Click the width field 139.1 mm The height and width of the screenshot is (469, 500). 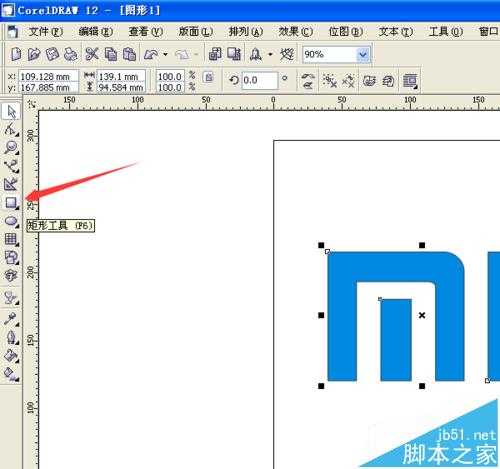[x=121, y=76]
